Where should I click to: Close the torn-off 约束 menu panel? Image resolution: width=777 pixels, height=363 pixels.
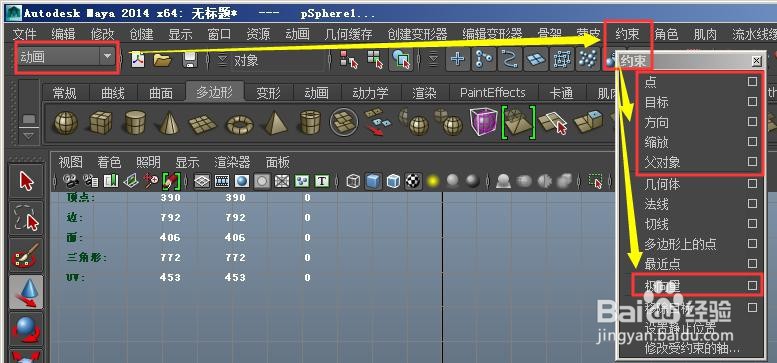coord(756,61)
